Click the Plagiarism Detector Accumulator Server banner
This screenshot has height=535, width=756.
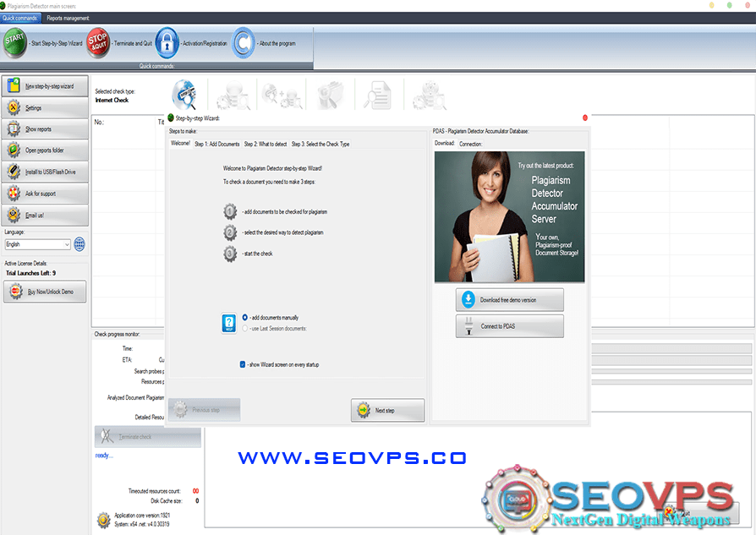coord(510,217)
